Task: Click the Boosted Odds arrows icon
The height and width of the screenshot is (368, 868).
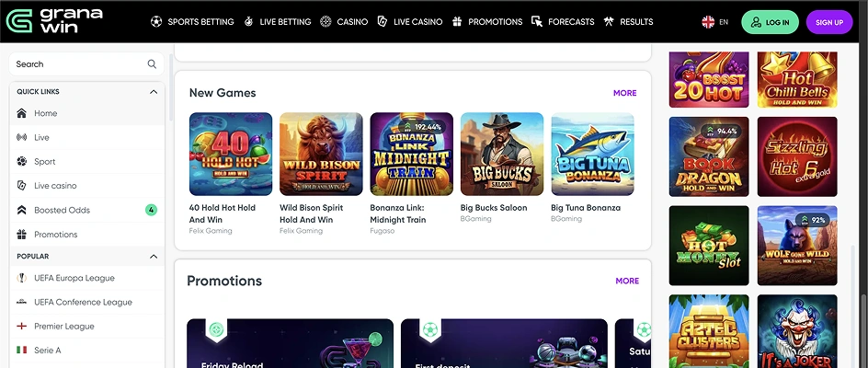Action: coord(21,210)
